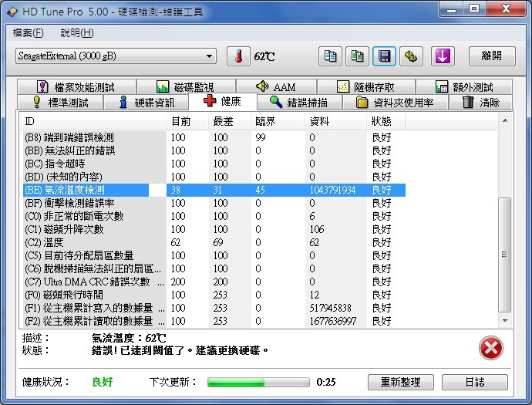
Task: Click the data value 1043791934
Action: [332, 190]
